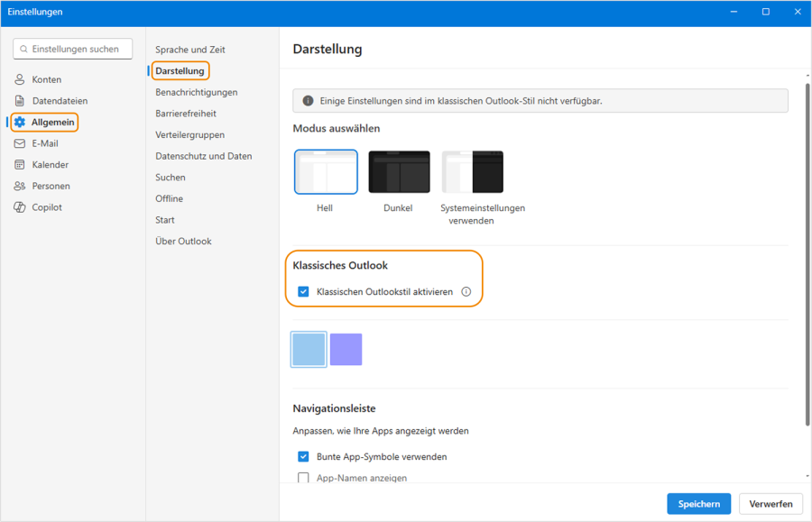Screen dimensions: 812x522
Task: Click the Allgemein gear icon
Action: (20, 122)
